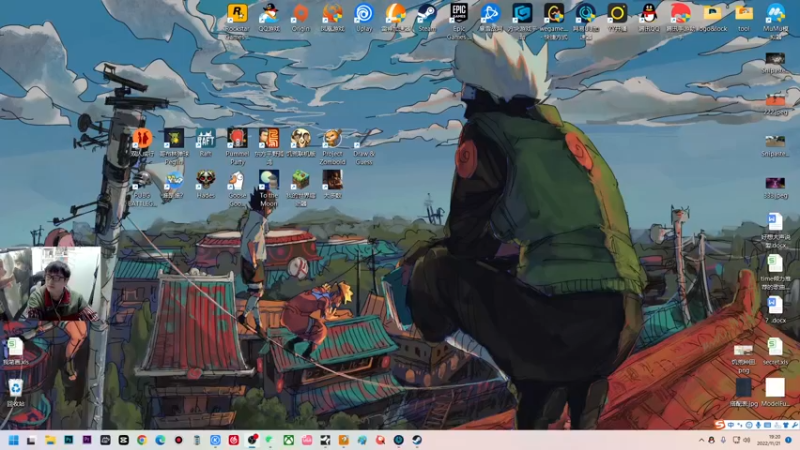Open the YY yellow ring shortcut
This screenshot has height=450, width=800.
coord(617,18)
